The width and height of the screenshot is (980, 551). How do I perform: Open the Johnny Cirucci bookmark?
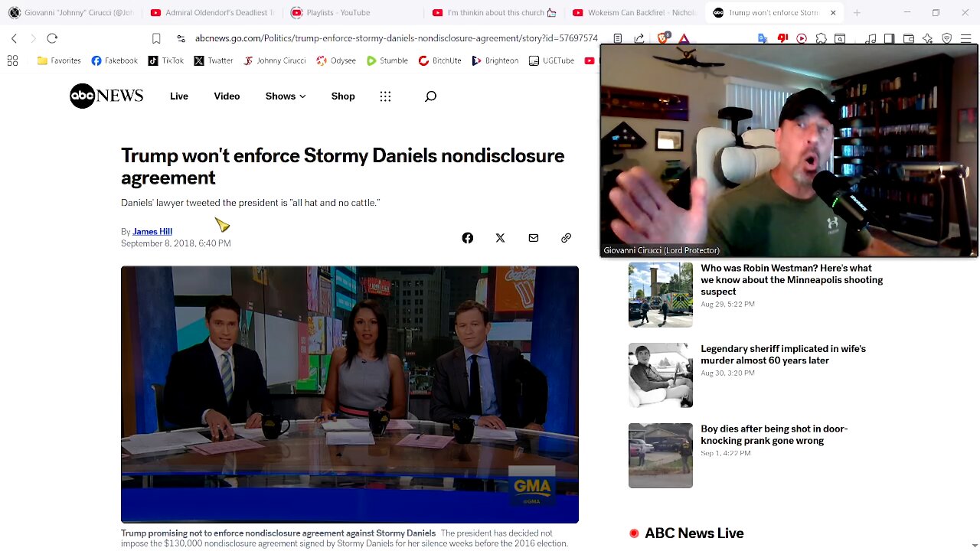(x=274, y=60)
